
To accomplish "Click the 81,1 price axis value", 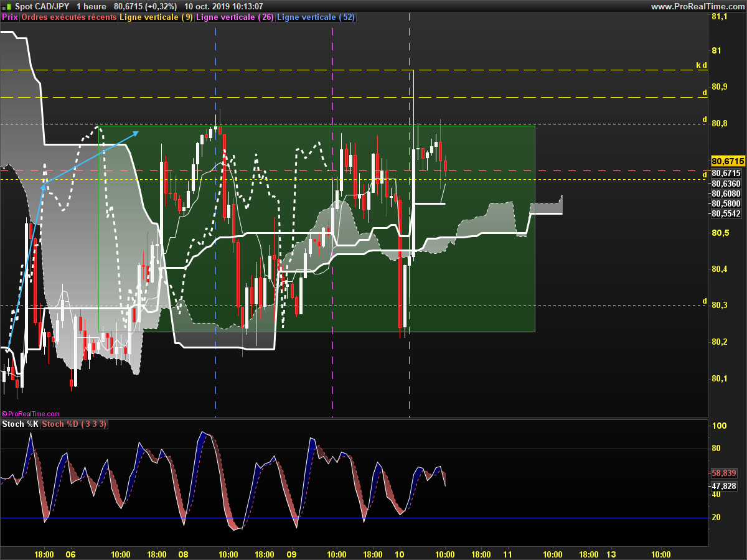I will [718, 16].
